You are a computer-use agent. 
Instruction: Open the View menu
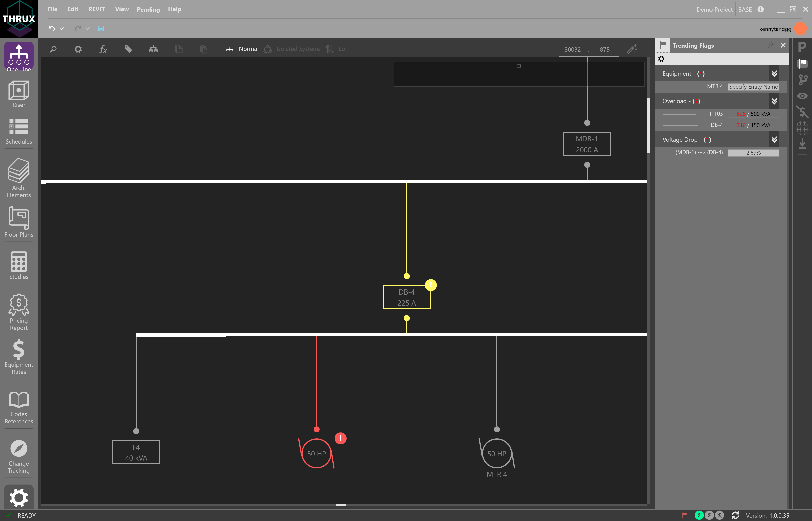[x=122, y=9]
